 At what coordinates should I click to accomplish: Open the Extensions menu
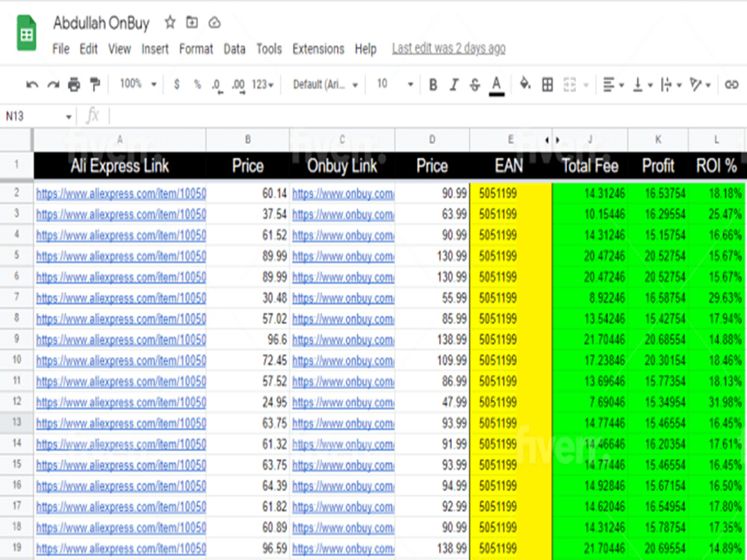318,49
